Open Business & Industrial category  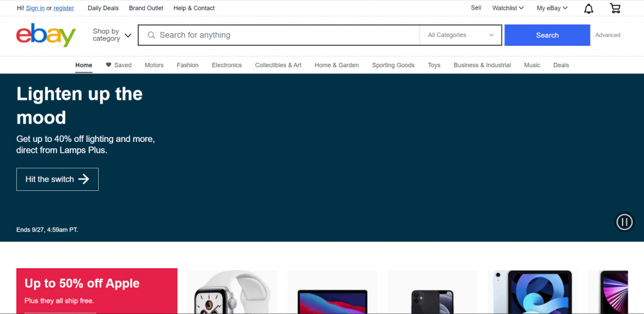click(482, 65)
